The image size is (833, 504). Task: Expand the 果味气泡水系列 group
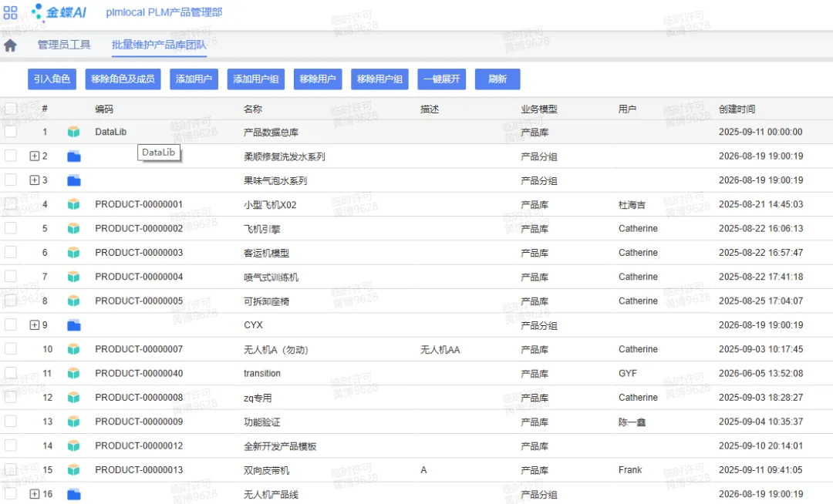pos(35,180)
